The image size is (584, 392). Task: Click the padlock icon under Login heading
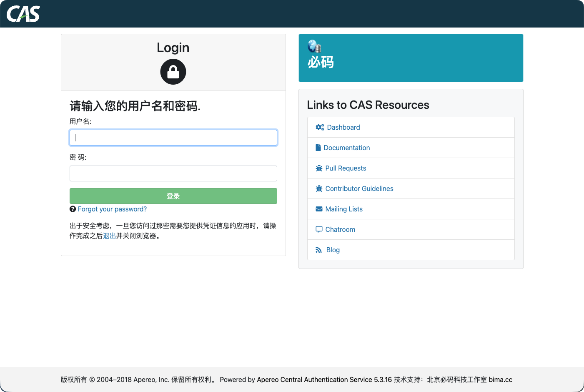pyautogui.click(x=173, y=72)
